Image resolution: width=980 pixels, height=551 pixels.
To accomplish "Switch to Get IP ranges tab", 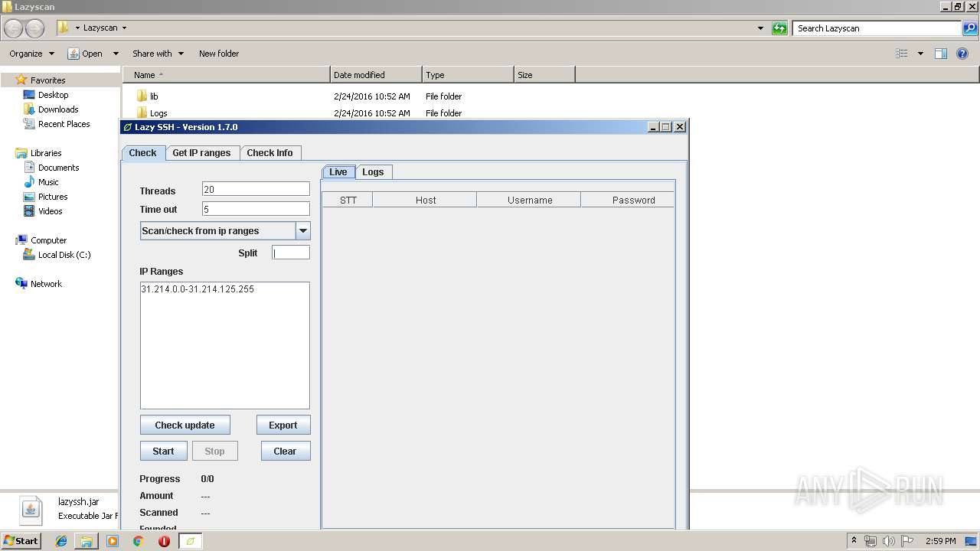I will 201,153.
